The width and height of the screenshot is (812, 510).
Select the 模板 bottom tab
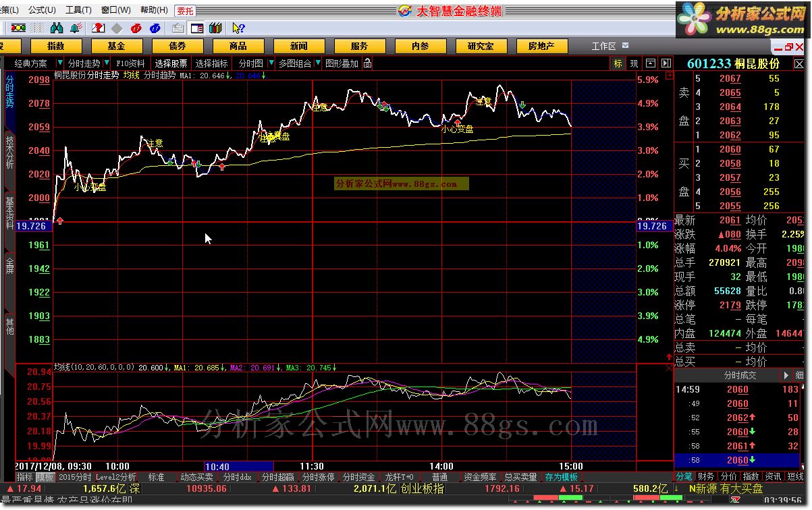(45, 477)
